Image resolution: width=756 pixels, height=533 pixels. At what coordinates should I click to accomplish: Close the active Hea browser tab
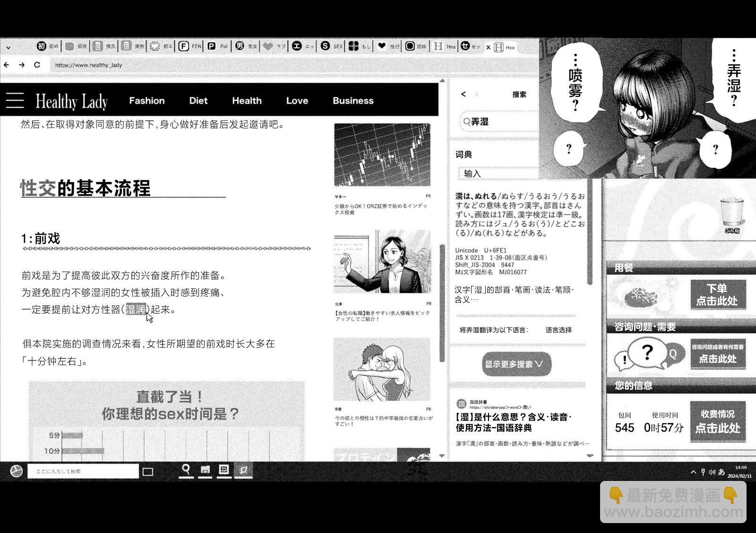coord(489,47)
